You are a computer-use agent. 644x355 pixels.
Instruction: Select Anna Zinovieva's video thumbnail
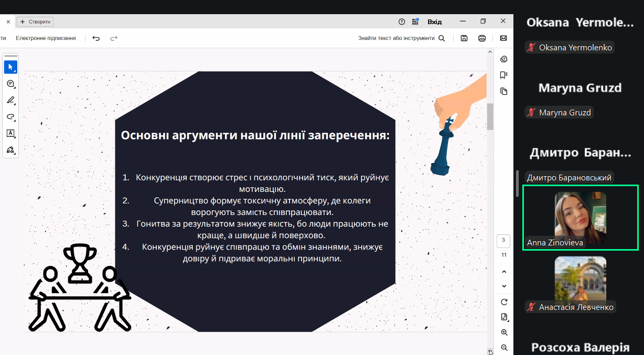[580, 218]
